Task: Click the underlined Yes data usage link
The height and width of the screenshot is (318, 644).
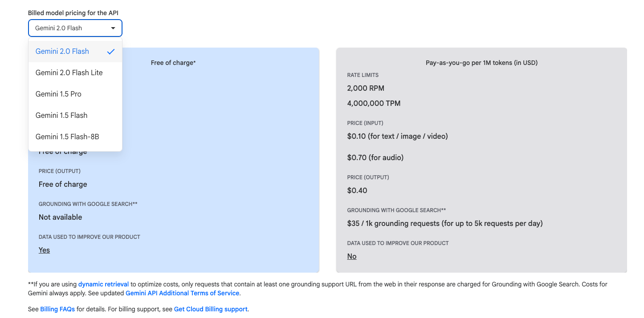Action: click(x=44, y=250)
